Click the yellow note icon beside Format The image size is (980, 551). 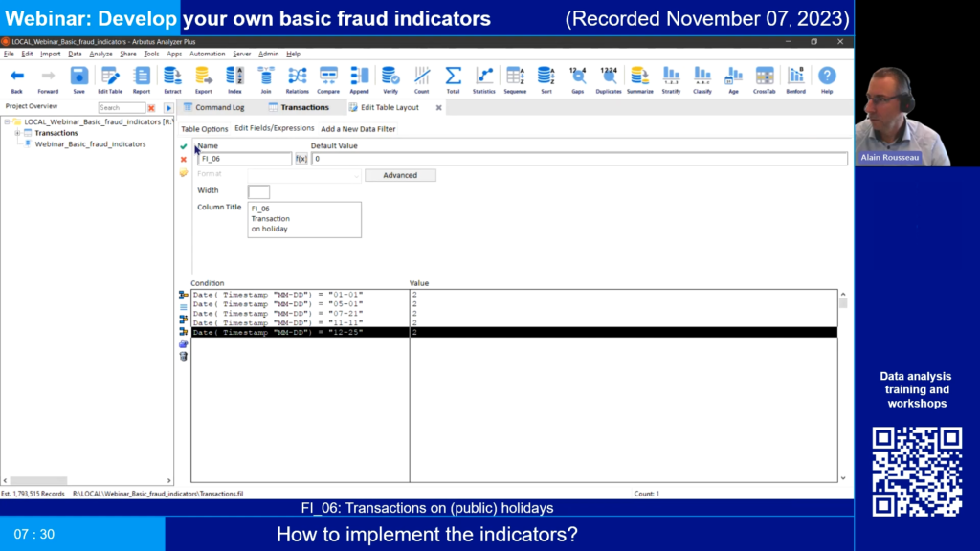tap(183, 172)
